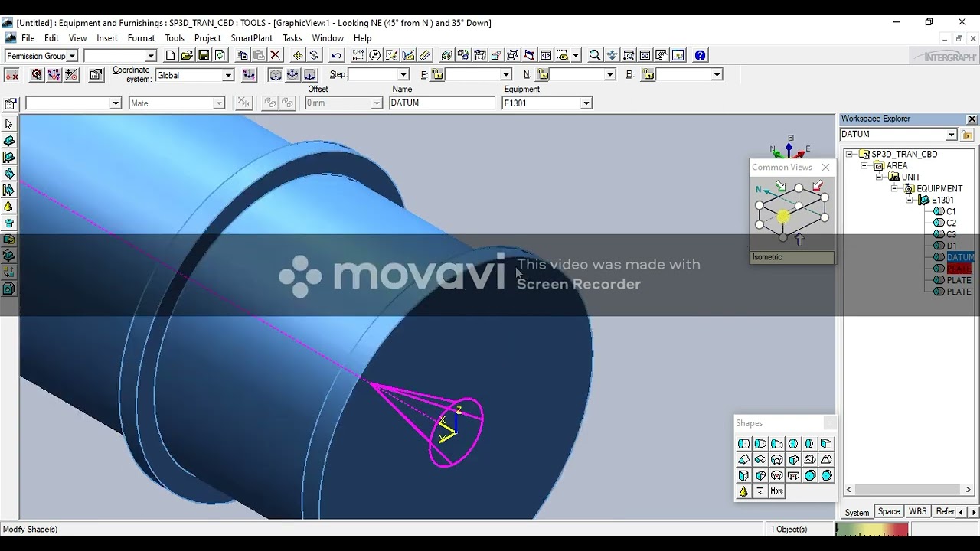Click the yellow isometric corner point in Common Views
The image size is (980, 551).
tap(782, 218)
